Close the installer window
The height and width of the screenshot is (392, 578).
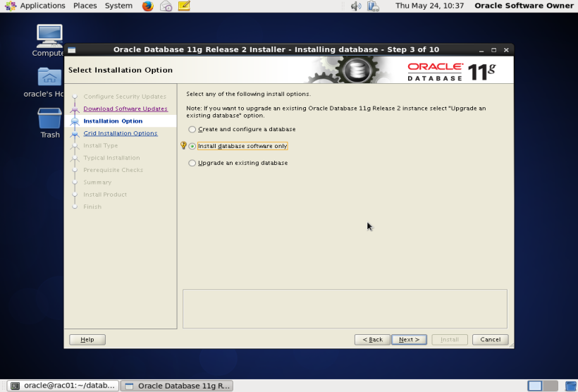click(507, 50)
